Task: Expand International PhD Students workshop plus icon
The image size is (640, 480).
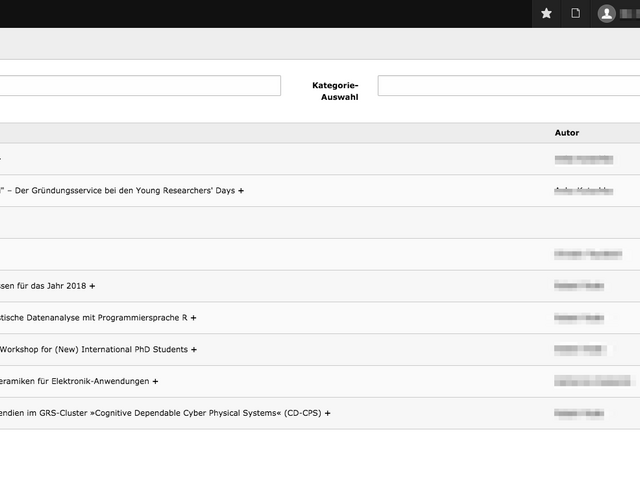Action: (x=194, y=350)
